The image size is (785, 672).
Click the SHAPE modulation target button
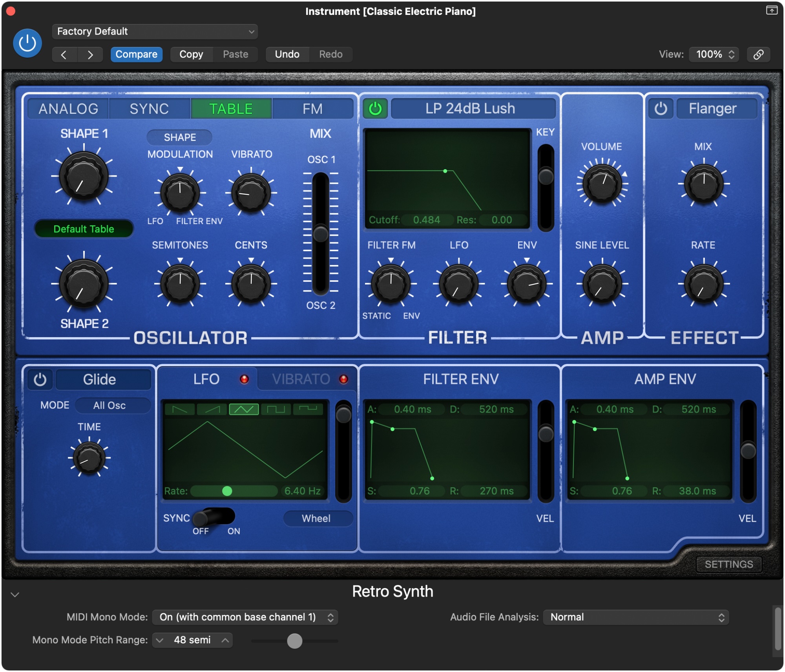pos(180,137)
